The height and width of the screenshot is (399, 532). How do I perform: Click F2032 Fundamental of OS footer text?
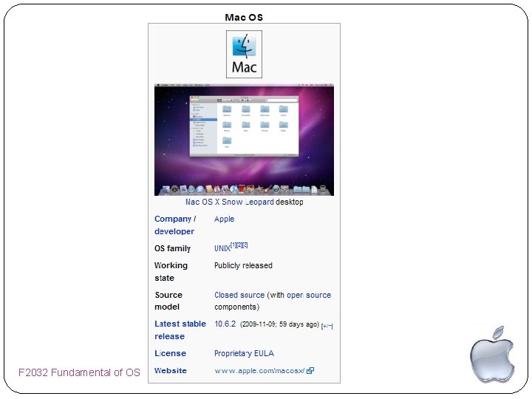pyautogui.click(x=79, y=372)
